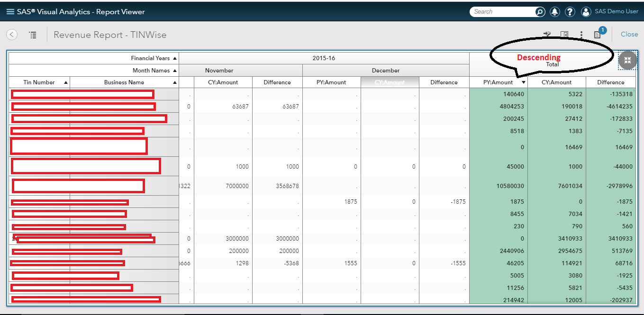This screenshot has height=315, width=644.
Task: Click November CY:Amount column header
Action: tap(223, 82)
